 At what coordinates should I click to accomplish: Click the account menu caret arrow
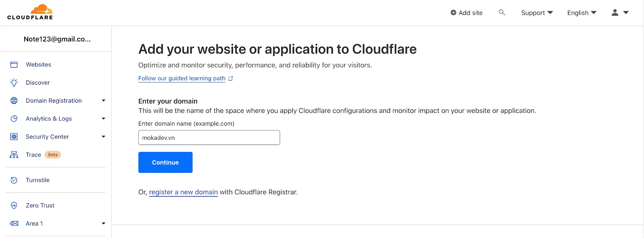click(x=626, y=12)
